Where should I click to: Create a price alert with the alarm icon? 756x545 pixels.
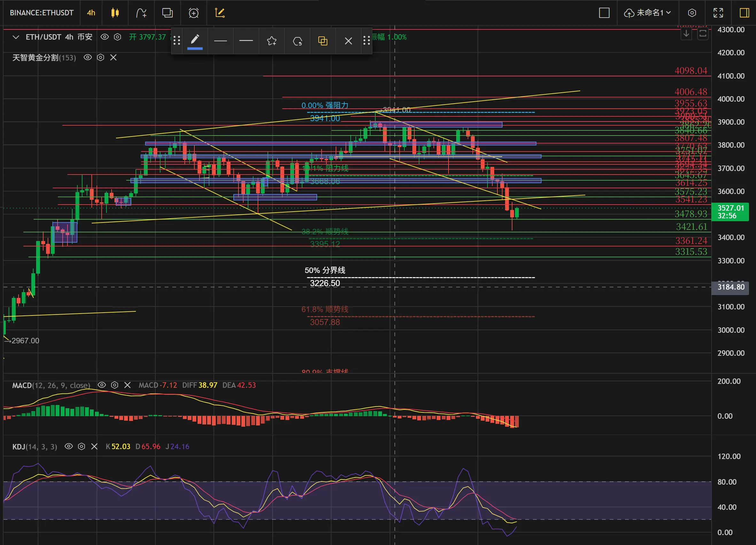pos(194,13)
